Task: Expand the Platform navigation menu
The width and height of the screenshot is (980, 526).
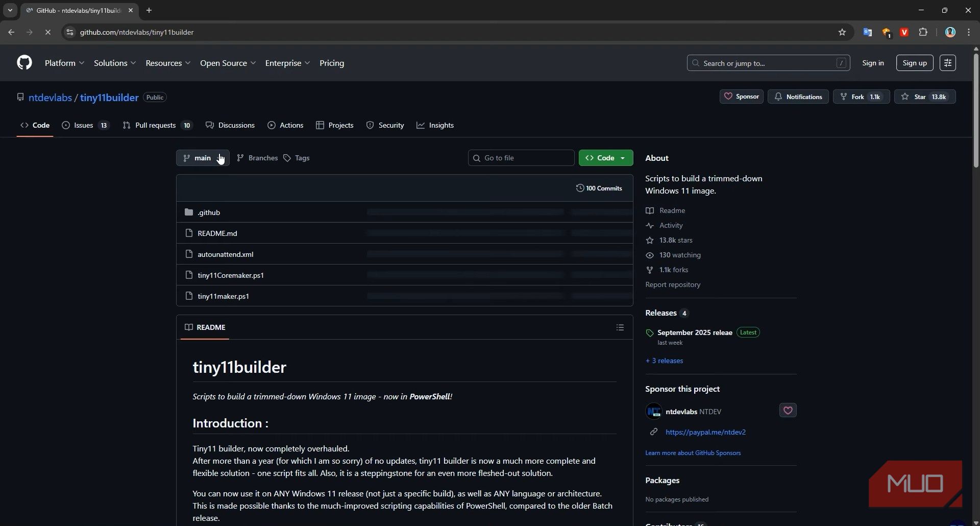Action: (x=64, y=63)
